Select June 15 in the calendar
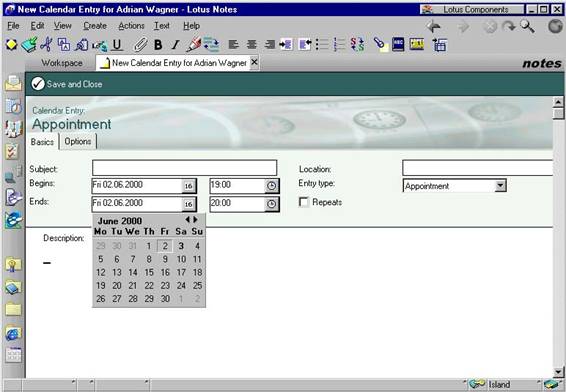Viewport: 566px width, 392px height. pos(149,273)
